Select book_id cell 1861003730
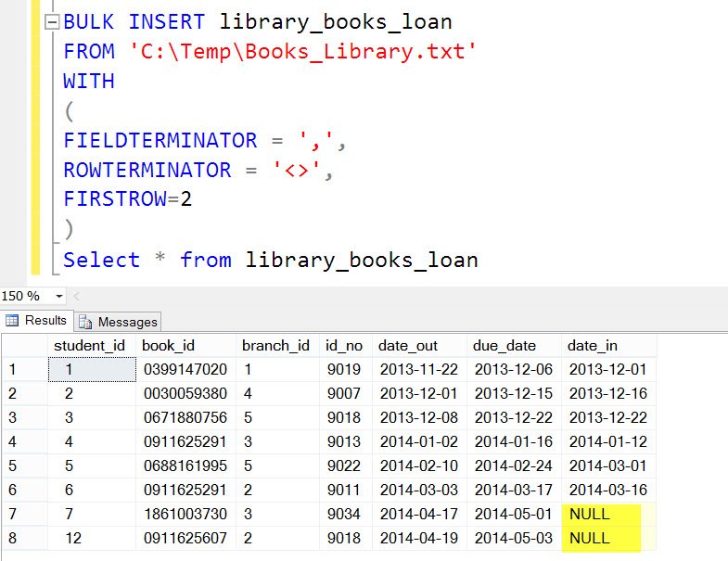This screenshot has width=728, height=561. pyautogui.click(x=185, y=514)
